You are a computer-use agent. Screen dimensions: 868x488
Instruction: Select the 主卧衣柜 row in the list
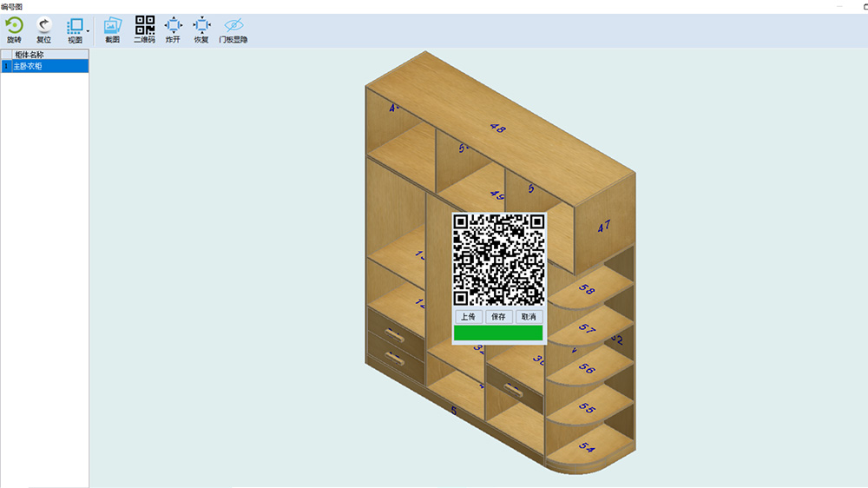click(x=45, y=66)
